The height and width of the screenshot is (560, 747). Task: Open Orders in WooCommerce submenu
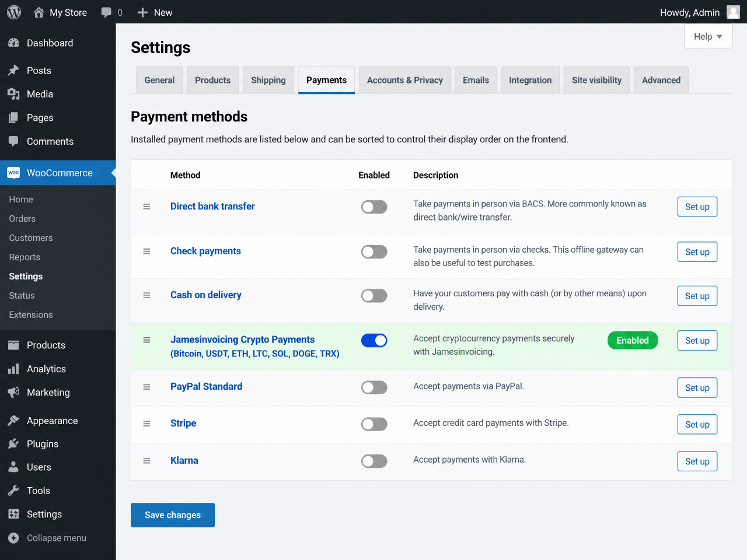(x=22, y=219)
